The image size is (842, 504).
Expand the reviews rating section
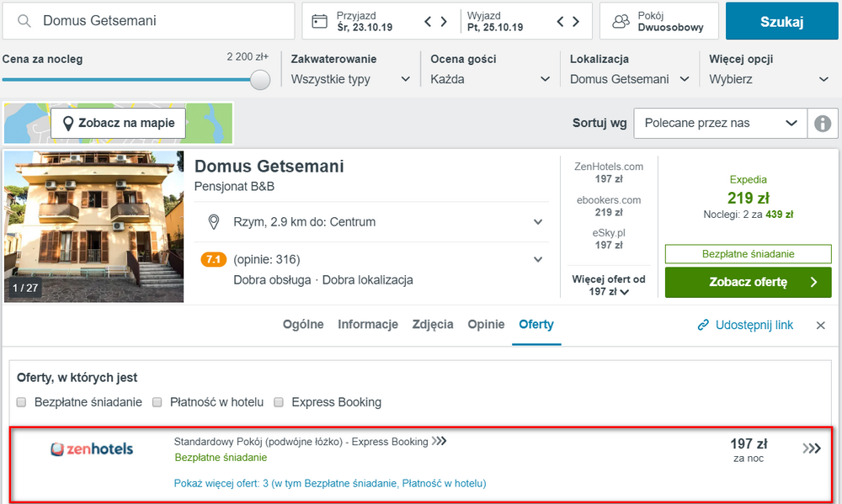pos(537,260)
